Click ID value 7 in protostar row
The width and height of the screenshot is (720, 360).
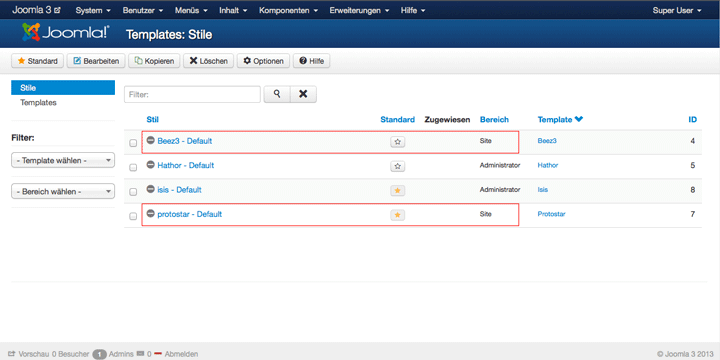coord(692,214)
